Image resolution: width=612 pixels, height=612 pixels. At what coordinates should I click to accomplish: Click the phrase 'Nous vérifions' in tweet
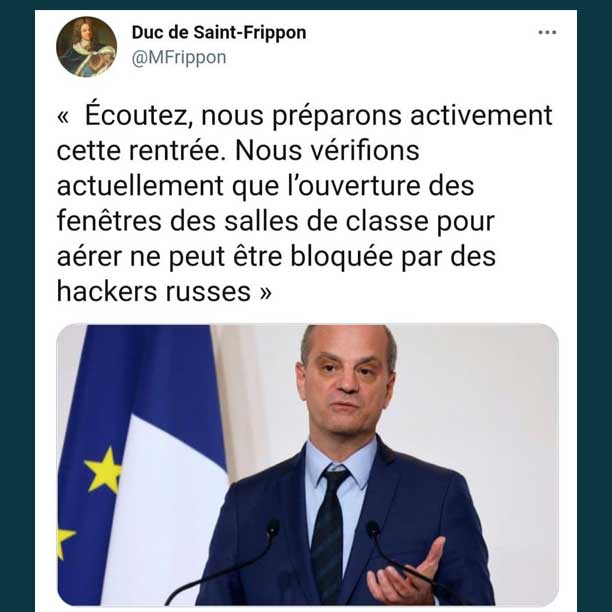click(x=327, y=151)
